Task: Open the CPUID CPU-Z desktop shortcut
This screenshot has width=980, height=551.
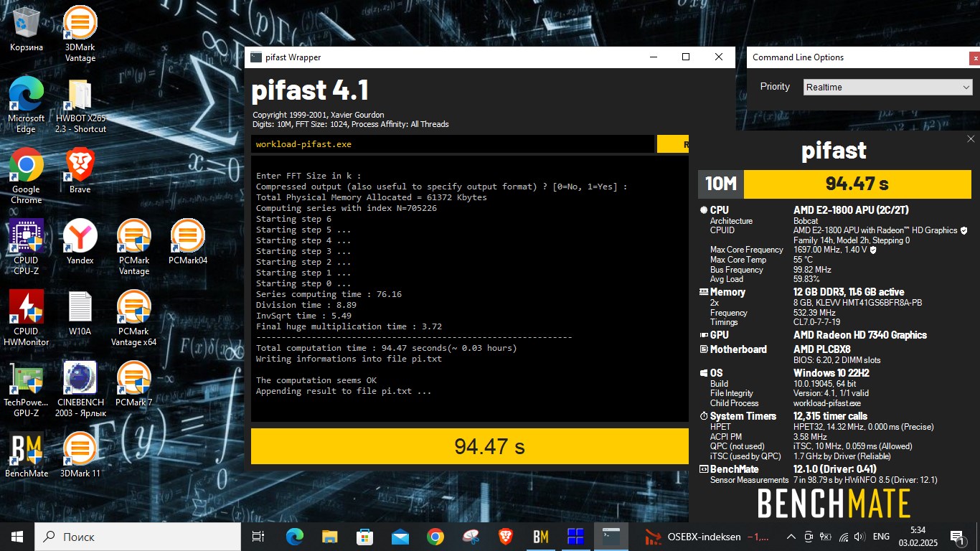Action: click(x=27, y=247)
